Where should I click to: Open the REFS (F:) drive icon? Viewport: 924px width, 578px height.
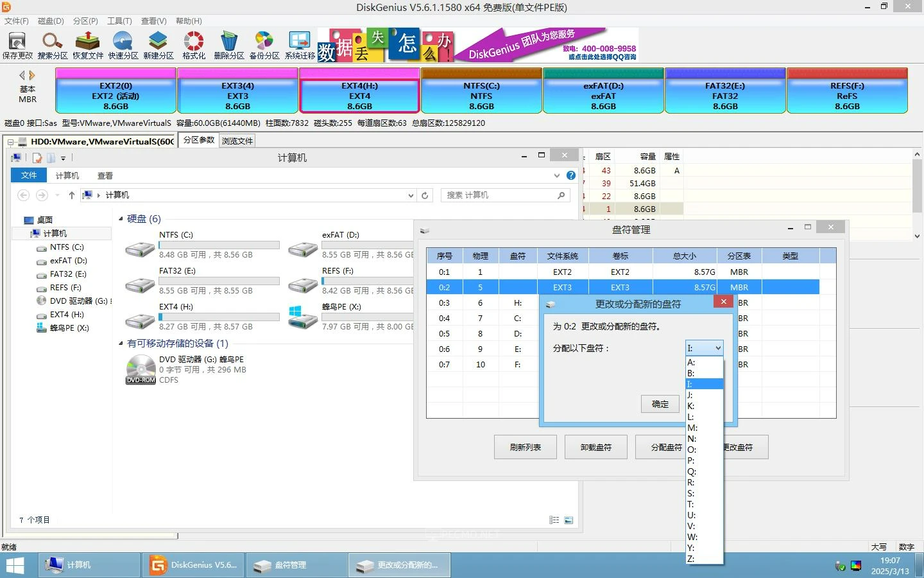click(303, 285)
